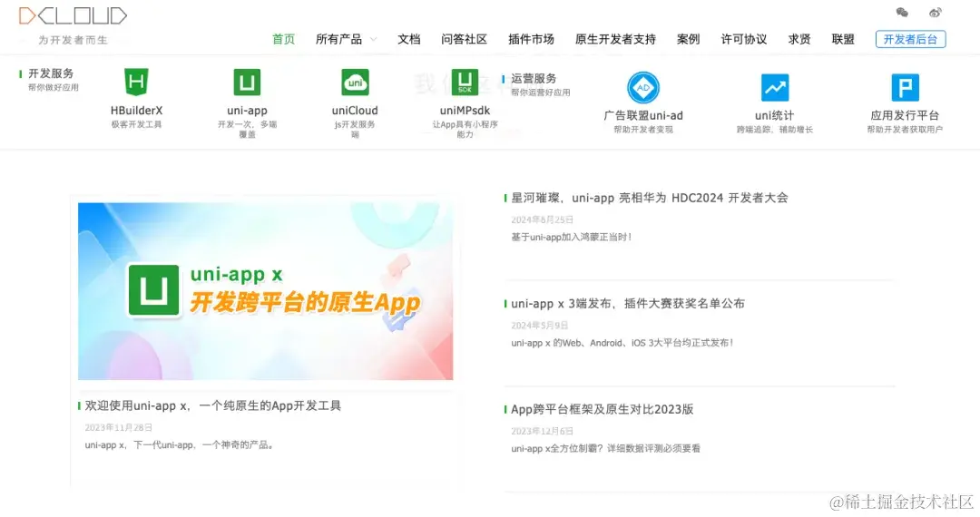Click the uniMPsdk product label
Screen dimensions: 980x517
point(465,111)
